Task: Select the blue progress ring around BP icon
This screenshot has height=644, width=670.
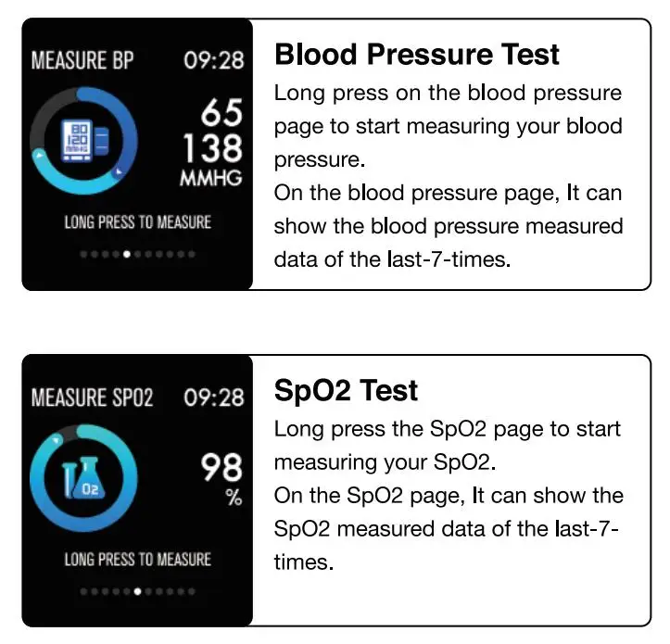Action: [83, 141]
